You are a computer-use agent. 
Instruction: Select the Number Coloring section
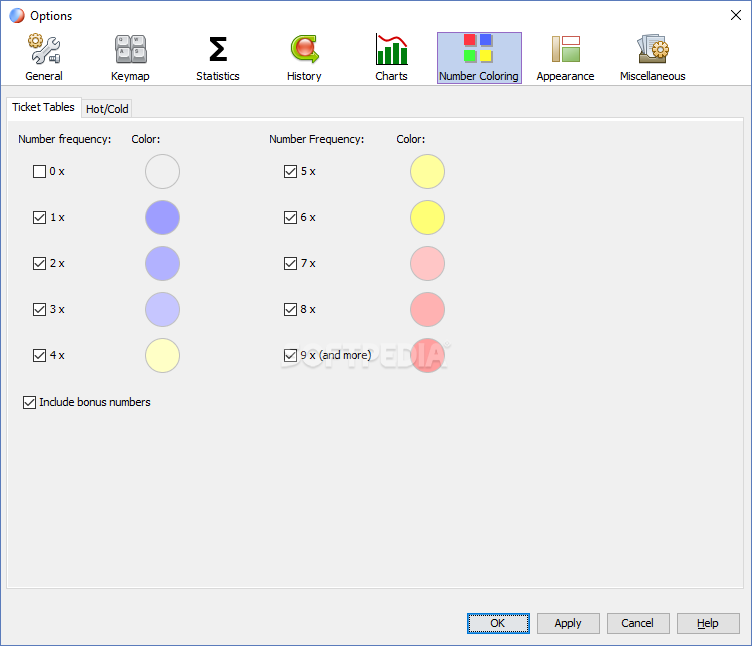click(x=479, y=58)
